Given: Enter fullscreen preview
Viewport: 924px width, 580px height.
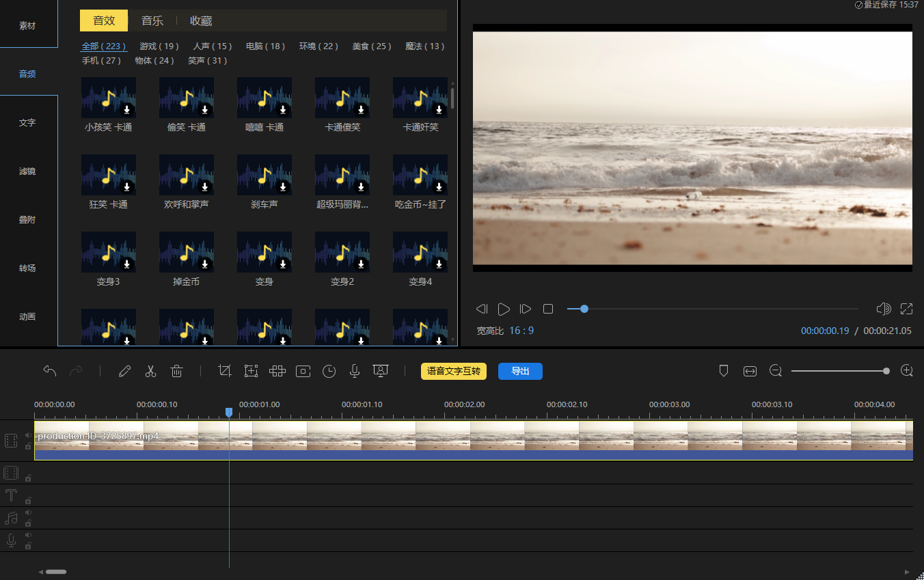Looking at the screenshot, I should click(907, 309).
